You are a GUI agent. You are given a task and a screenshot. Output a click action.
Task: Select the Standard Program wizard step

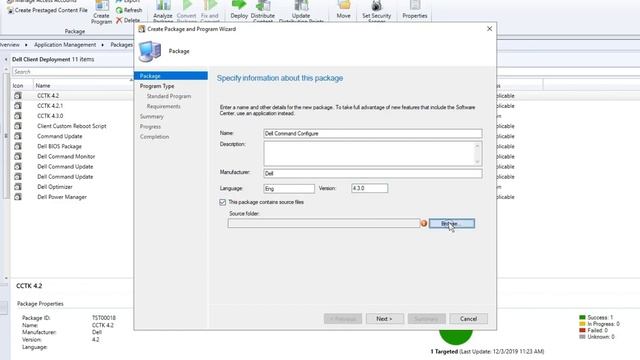(169, 96)
